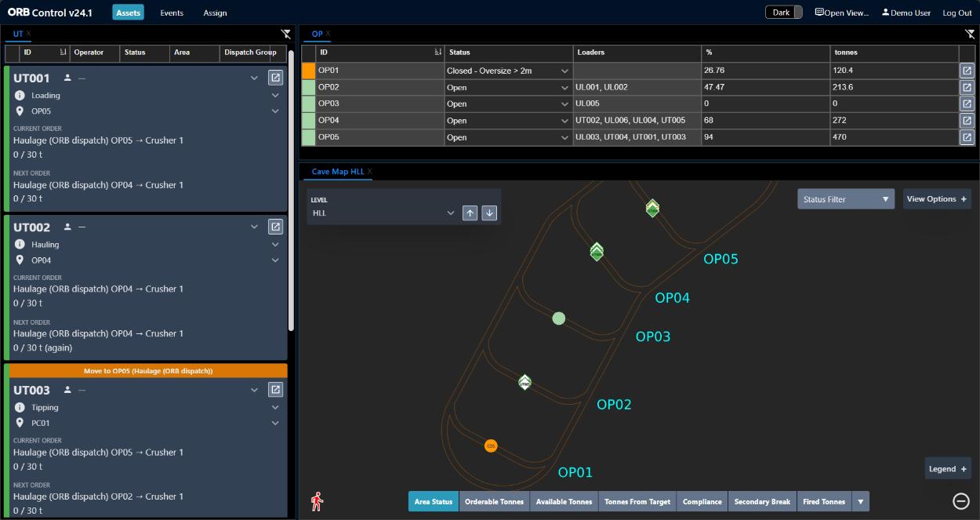Viewport: 980px width, 520px height.
Task: Select the OP panel tab
Action: (317, 34)
